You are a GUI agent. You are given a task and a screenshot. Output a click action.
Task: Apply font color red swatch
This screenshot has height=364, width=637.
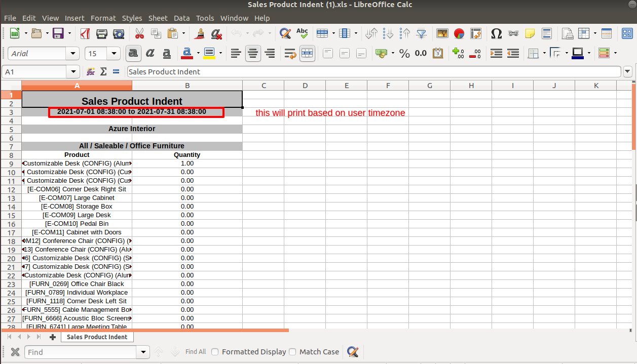tap(186, 53)
